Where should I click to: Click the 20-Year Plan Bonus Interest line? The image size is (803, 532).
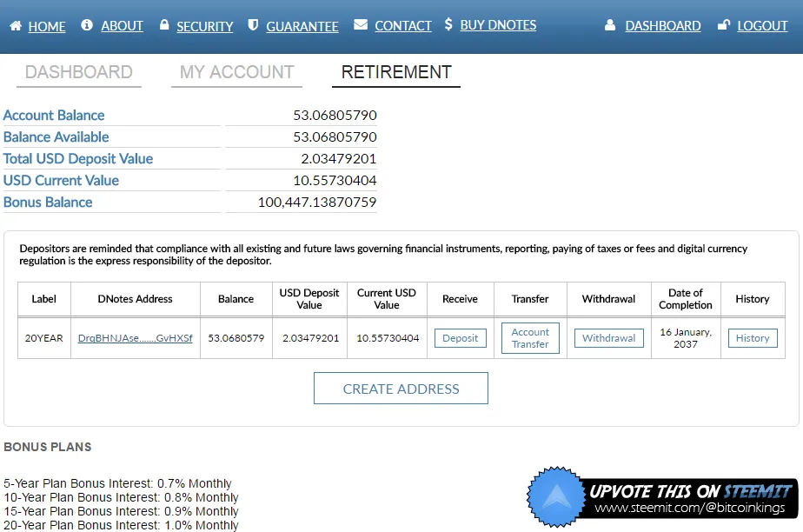[122, 525]
